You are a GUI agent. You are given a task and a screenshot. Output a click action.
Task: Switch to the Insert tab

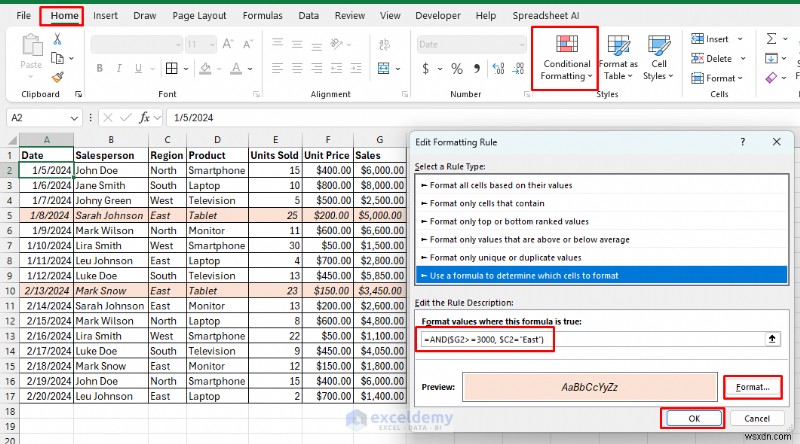105,16
